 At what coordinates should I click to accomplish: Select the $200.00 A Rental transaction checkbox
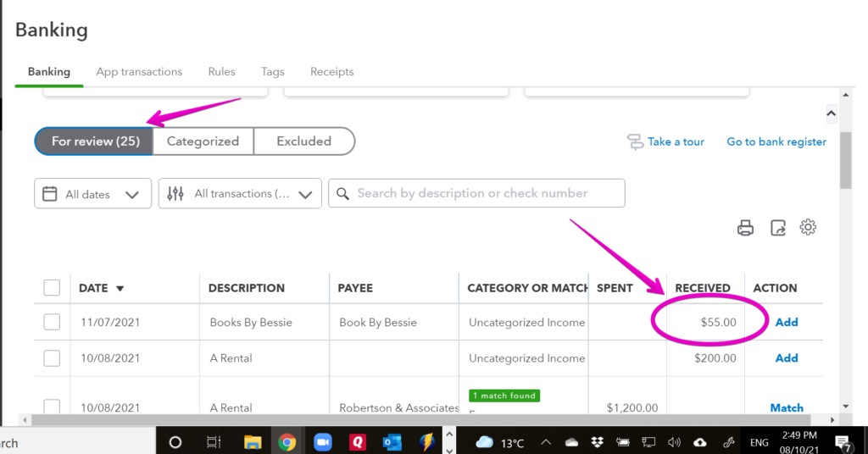pyautogui.click(x=52, y=358)
